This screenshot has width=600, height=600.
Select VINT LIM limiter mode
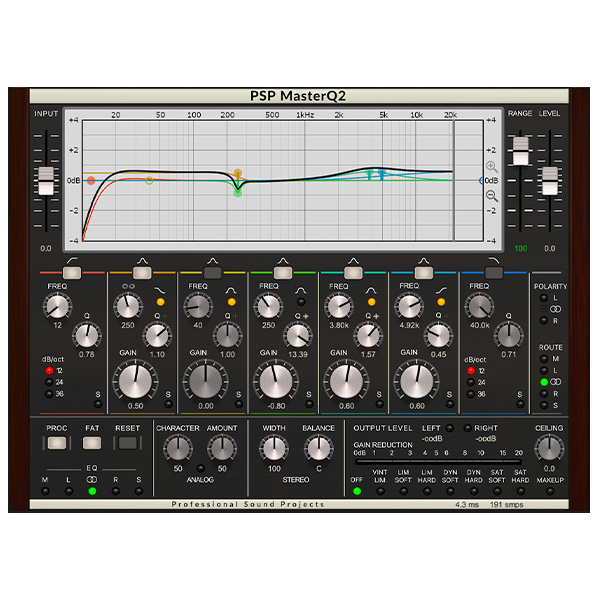(380, 491)
